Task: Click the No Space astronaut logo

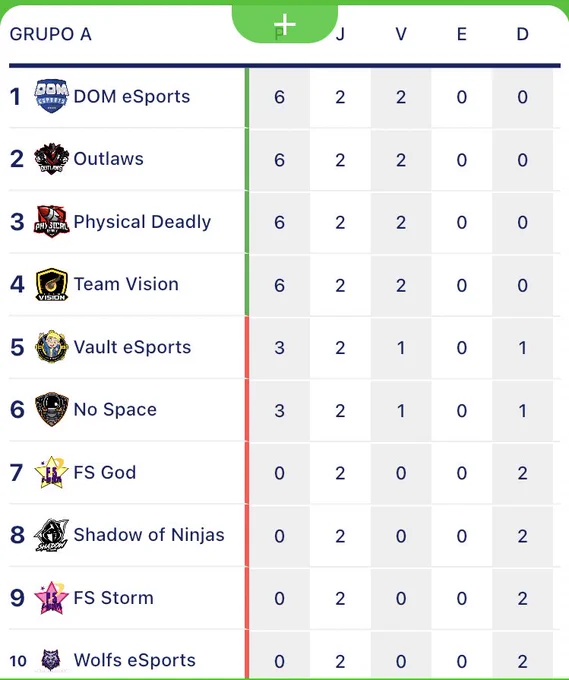Action: click(x=52, y=409)
